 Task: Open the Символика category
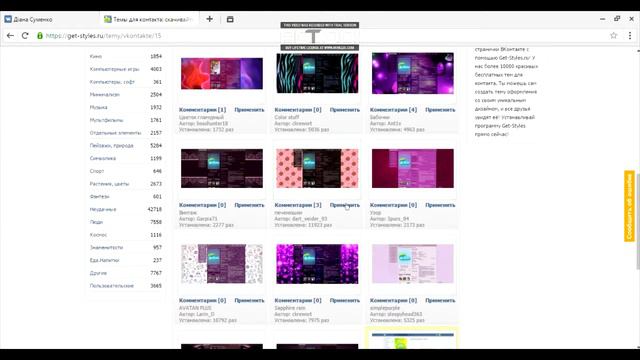[103, 158]
